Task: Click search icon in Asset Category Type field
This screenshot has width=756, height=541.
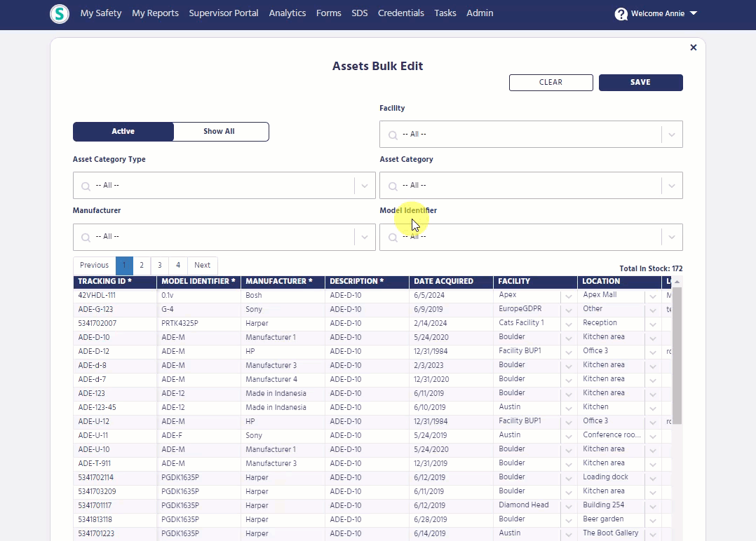Action: (86, 186)
